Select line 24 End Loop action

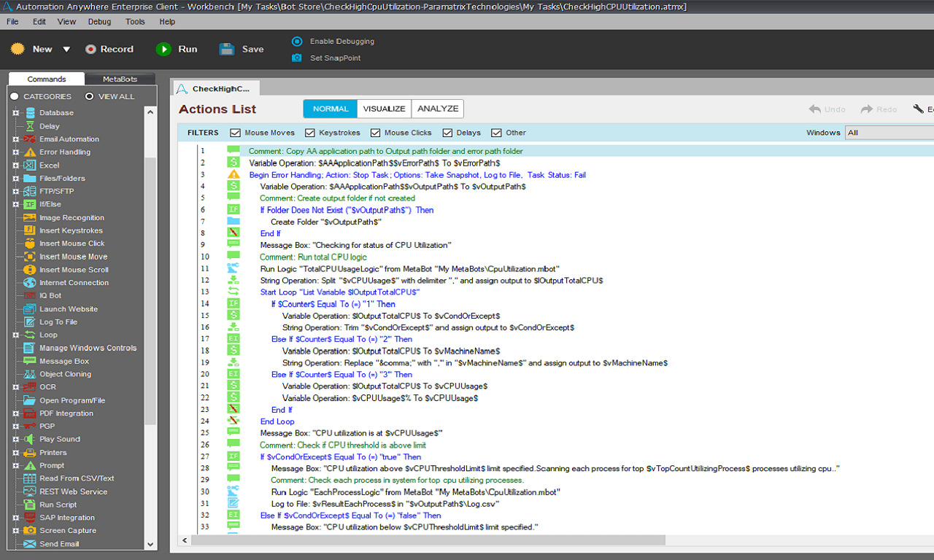[277, 421]
